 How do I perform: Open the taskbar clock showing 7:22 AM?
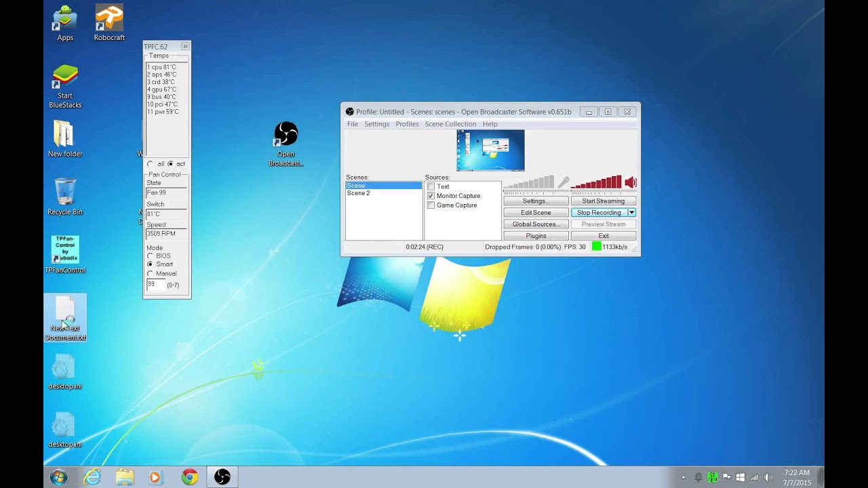797,477
